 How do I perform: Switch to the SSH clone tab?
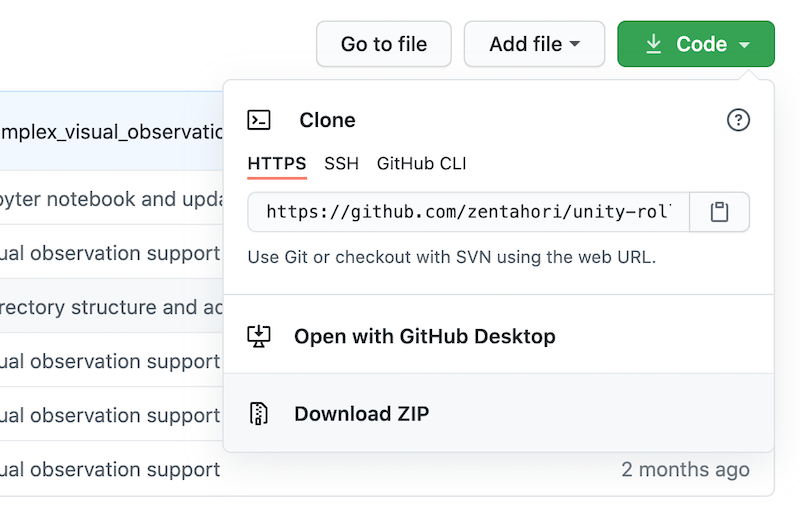point(341,164)
